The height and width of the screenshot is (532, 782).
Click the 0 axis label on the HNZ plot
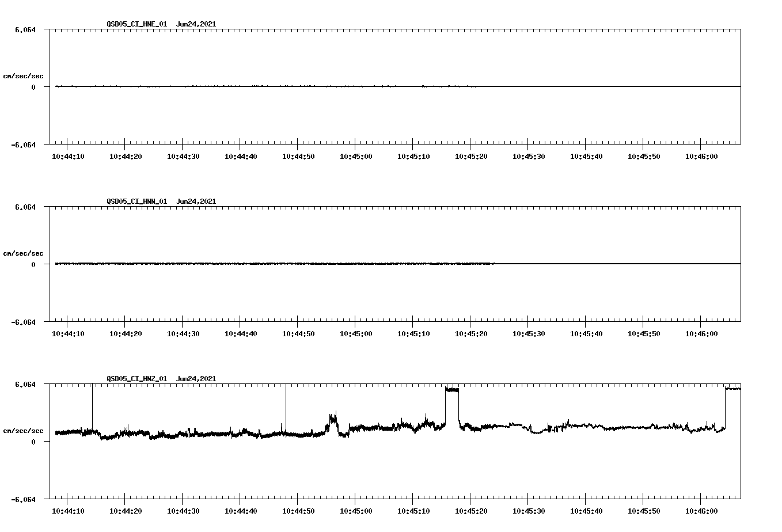(33, 442)
